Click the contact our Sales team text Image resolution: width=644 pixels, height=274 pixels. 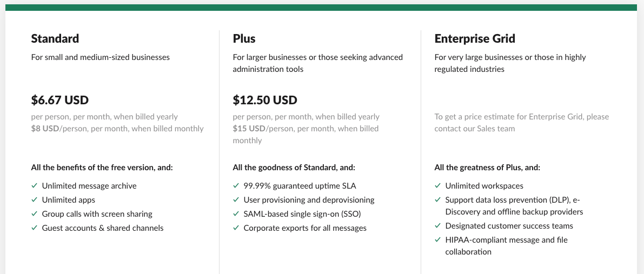point(475,129)
